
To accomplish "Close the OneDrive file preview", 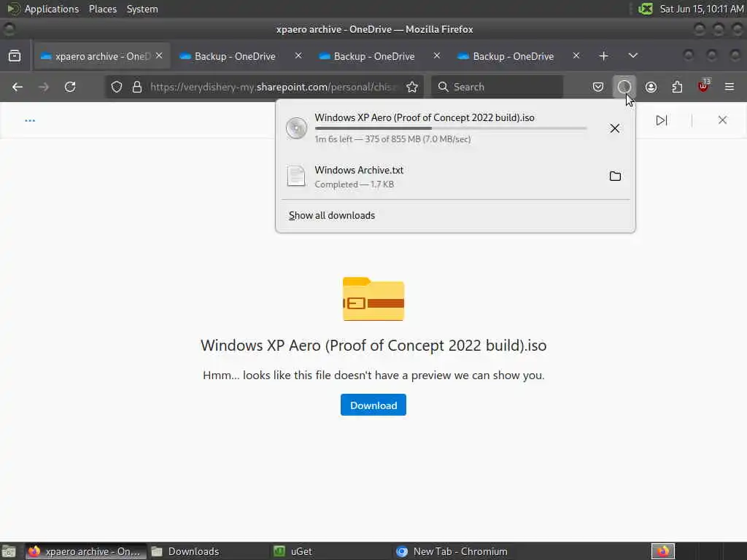I will click(722, 120).
